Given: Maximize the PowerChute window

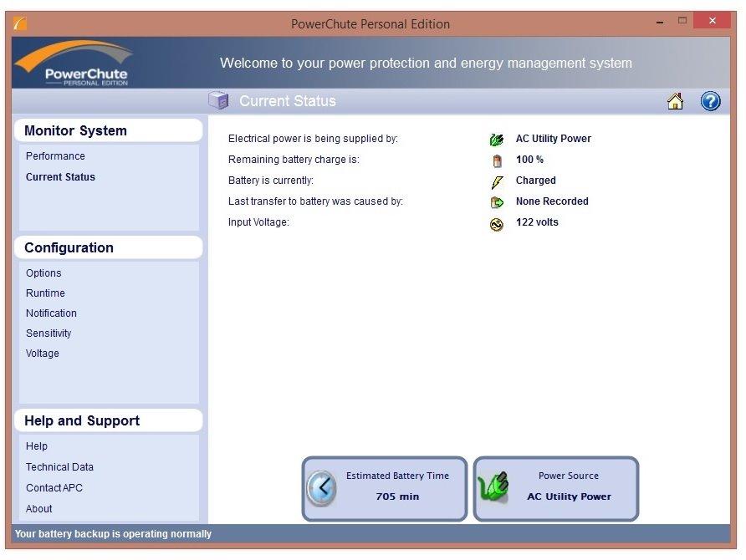Looking at the screenshot, I should pos(682,21).
